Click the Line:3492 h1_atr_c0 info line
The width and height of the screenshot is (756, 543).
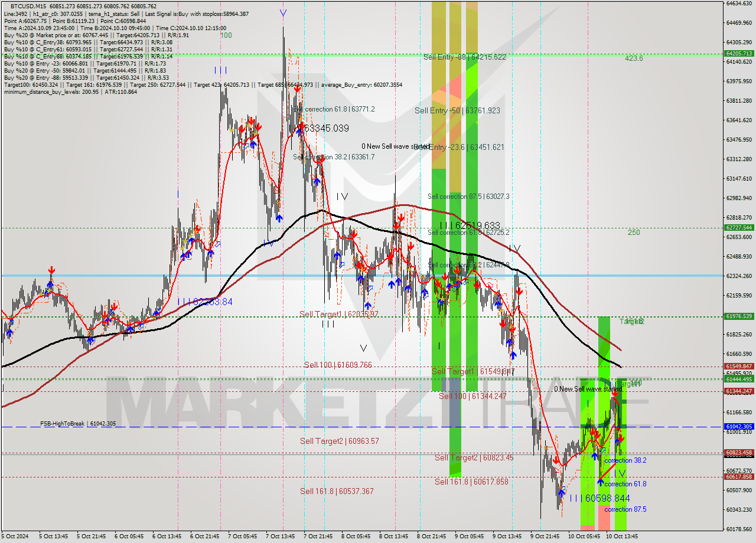(126, 14)
